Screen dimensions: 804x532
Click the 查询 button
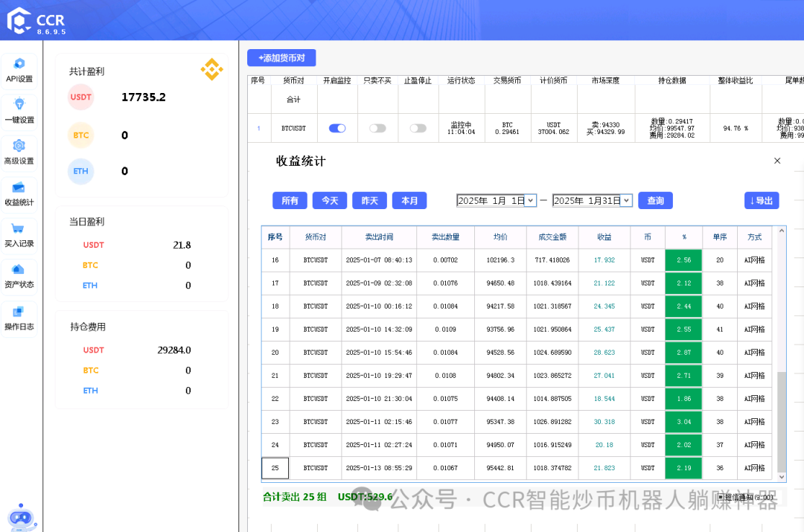655,200
